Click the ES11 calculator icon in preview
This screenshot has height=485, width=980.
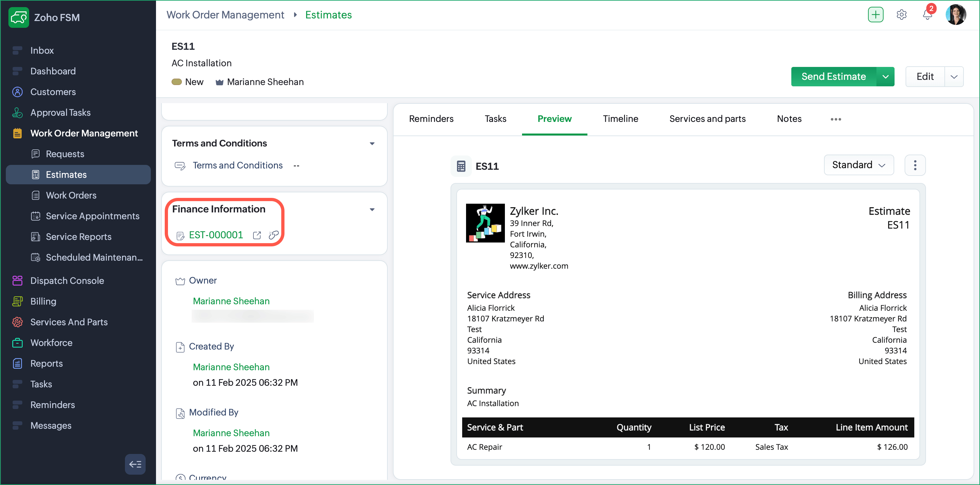(x=461, y=166)
